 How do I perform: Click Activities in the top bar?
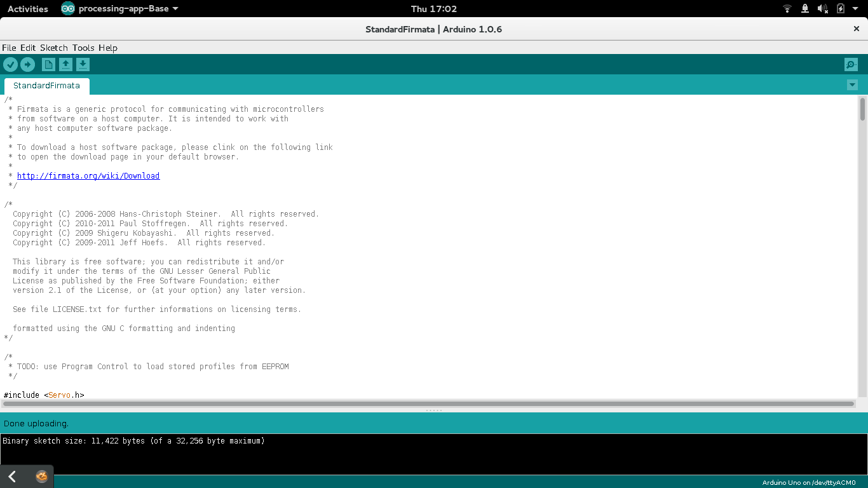point(27,9)
